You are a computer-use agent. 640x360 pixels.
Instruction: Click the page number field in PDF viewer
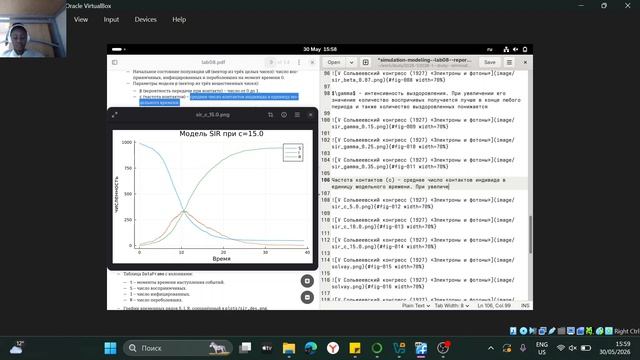pos(272,62)
